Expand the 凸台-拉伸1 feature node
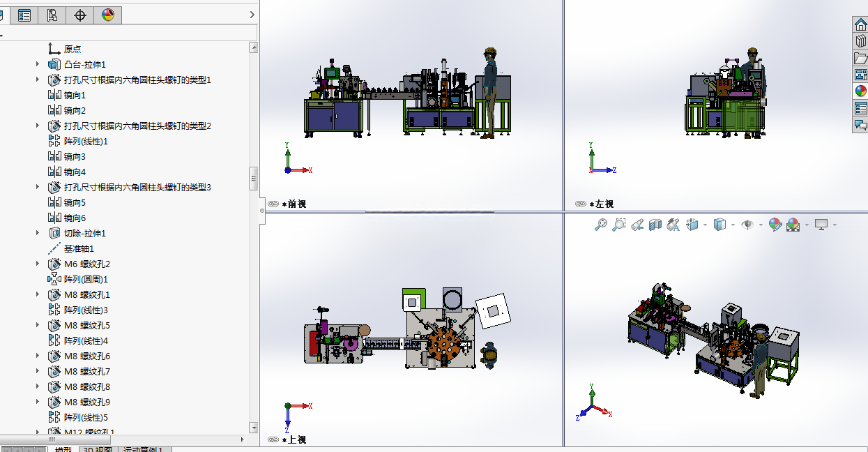Image resolution: width=868 pixels, height=452 pixels. [38, 64]
